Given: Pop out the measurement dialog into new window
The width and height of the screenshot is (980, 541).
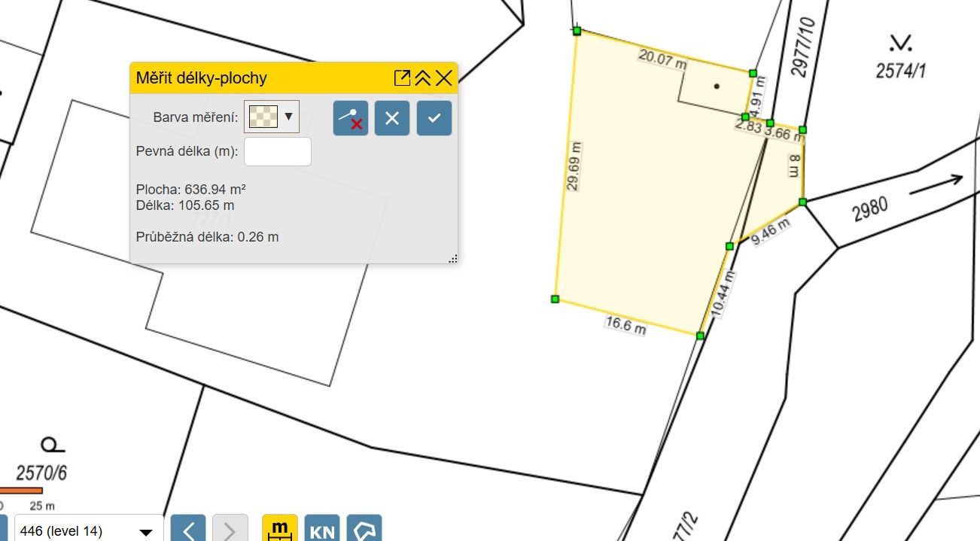Looking at the screenshot, I should tap(403, 78).
